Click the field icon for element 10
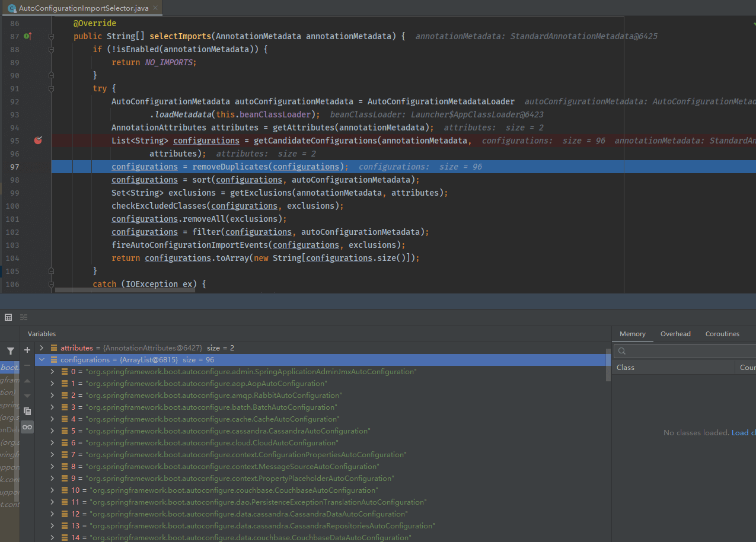Screen dimensions: 756x542 [x=65, y=490]
